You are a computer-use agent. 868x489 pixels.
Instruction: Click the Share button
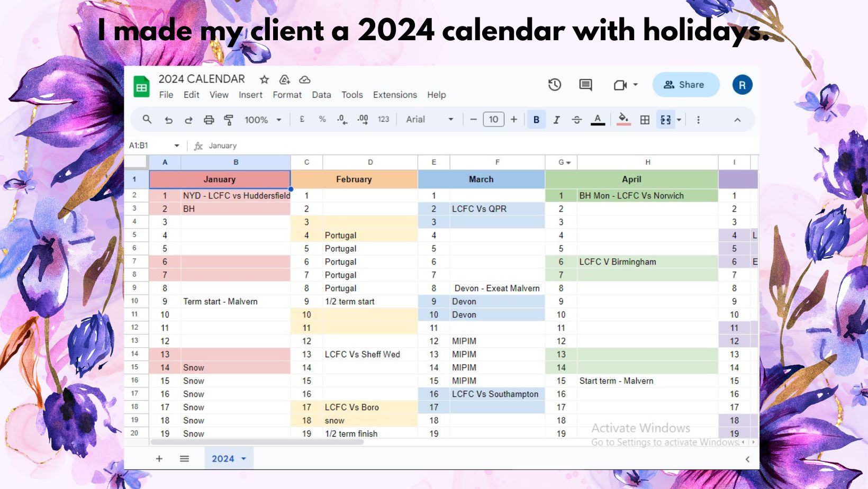685,85
